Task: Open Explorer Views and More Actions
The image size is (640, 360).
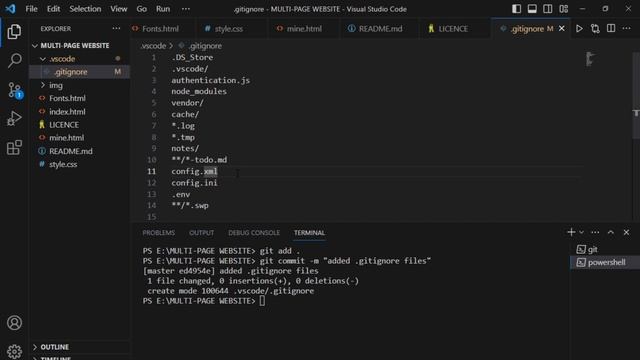Action: (x=116, y=29)
